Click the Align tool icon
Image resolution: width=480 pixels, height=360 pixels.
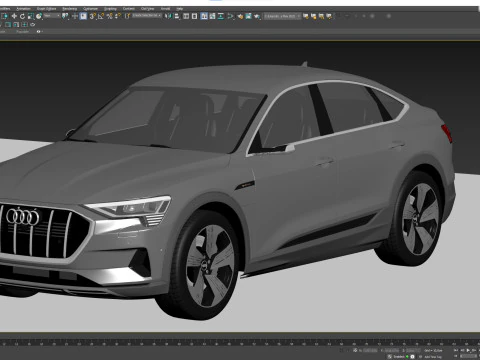pos(177,16)
